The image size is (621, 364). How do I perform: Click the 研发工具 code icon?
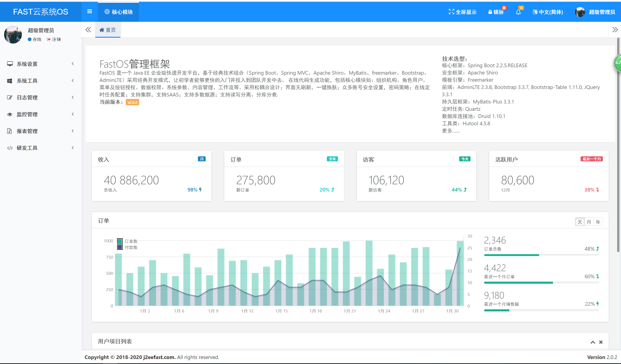[10, 148]
